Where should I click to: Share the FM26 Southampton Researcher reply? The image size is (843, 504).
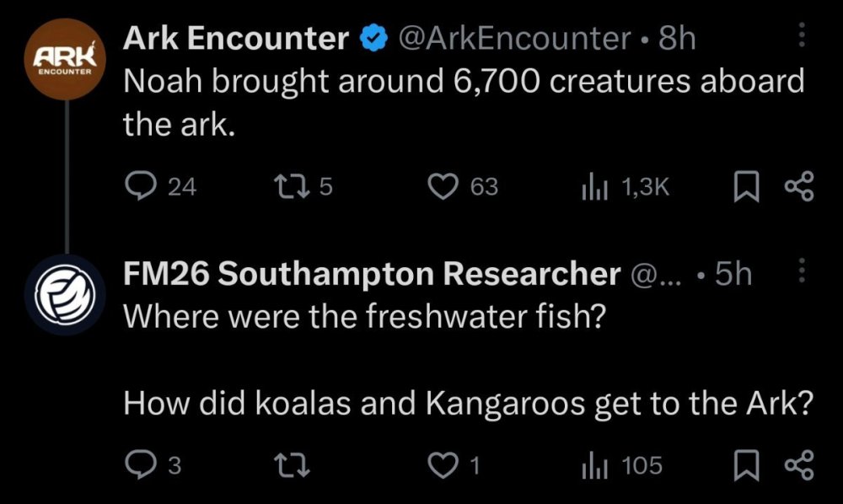pos(798,465)
